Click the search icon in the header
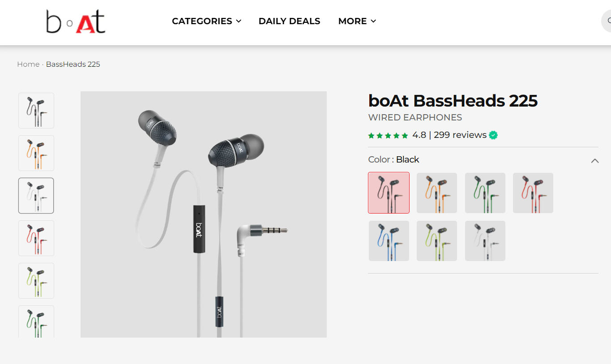Viewport: 611px width, 364px height. (x=608, y=21)
